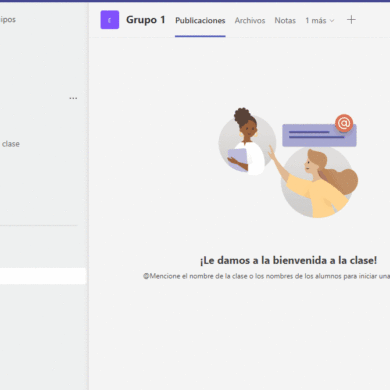Click the chevron beside 1 más
The height and width of the screenshot is (390, 390).
(332, 21)
